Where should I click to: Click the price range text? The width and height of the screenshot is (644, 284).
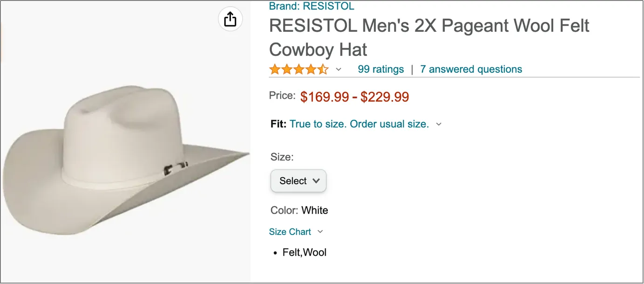[355, 97]
